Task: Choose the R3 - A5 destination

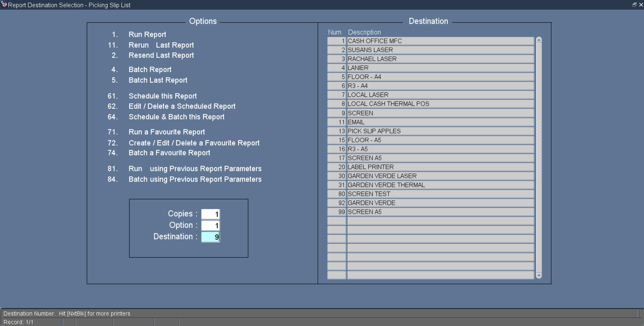Action: (440, 149)
